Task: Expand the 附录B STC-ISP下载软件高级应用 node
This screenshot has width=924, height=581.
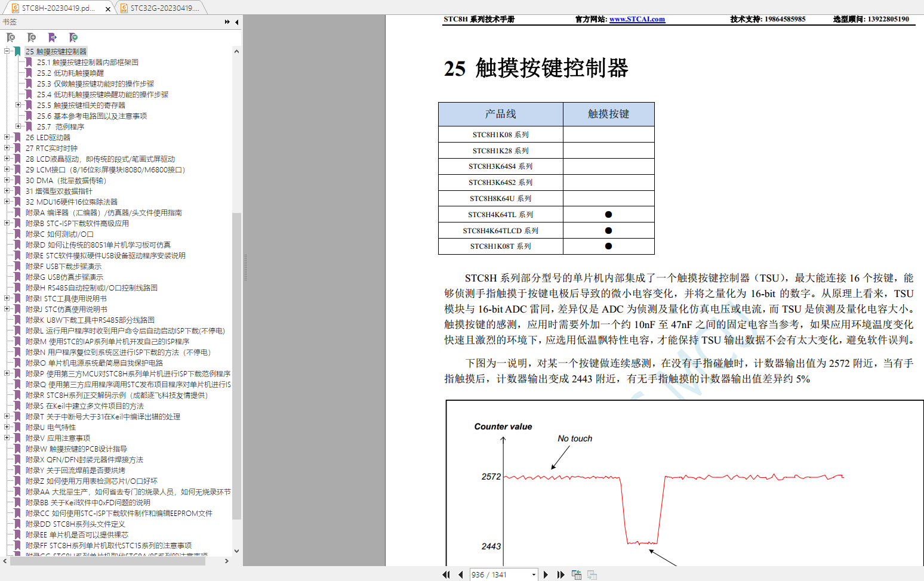Action: pos(7,222)
